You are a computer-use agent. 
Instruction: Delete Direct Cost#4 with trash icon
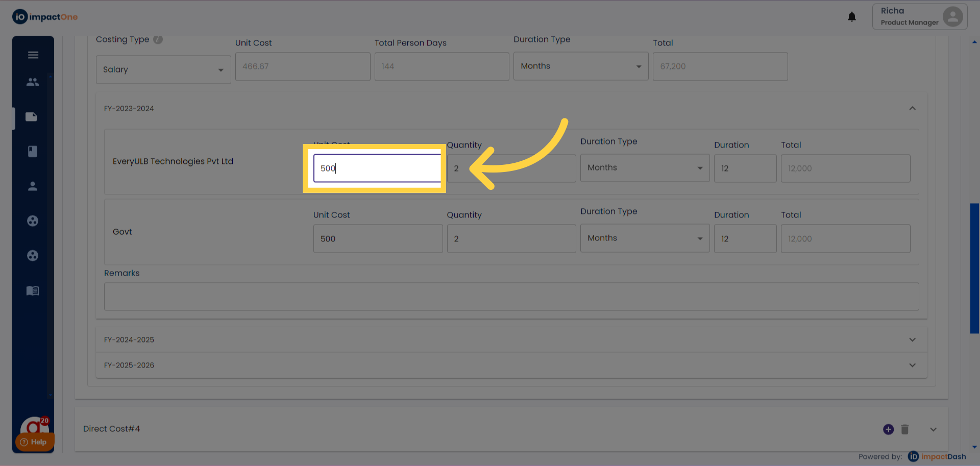pos(904,429)
